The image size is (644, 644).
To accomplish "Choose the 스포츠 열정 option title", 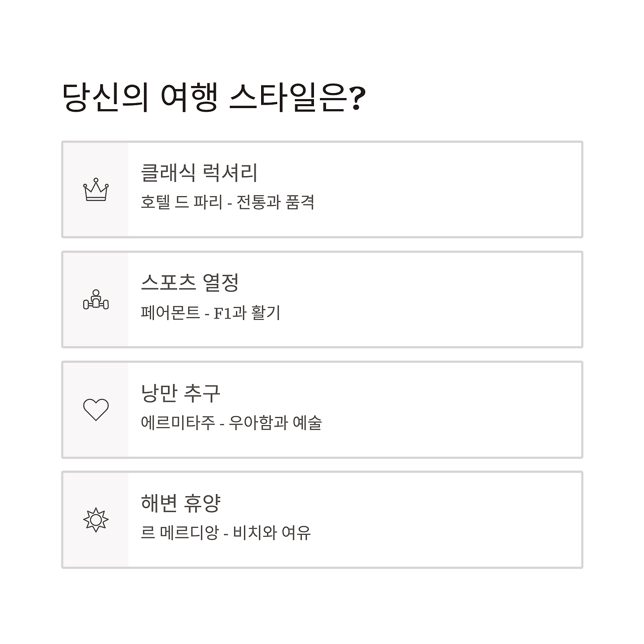I will (x=190, y=283).
